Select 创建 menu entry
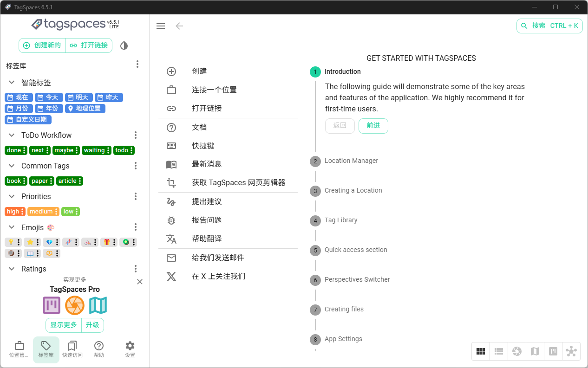 coord(228,71)
